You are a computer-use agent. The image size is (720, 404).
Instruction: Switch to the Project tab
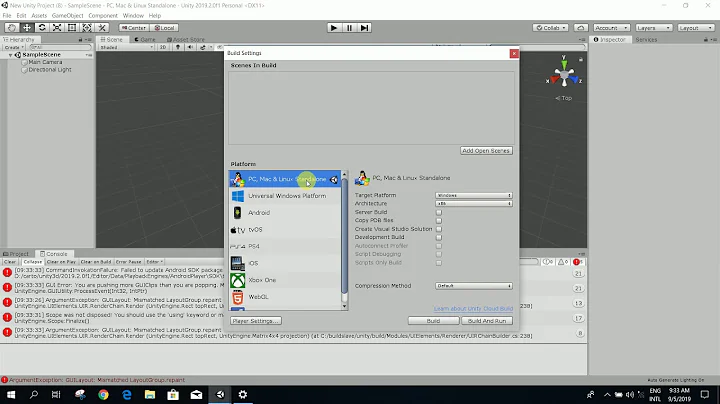click(16, 253)
